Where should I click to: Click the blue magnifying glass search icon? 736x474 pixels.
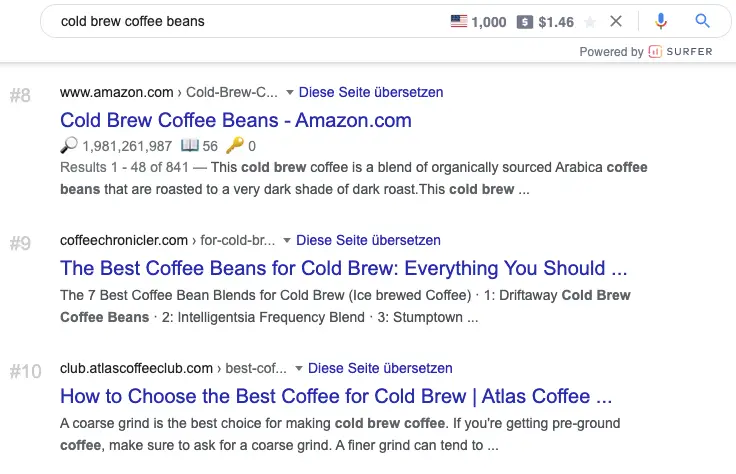pos(702,21)
